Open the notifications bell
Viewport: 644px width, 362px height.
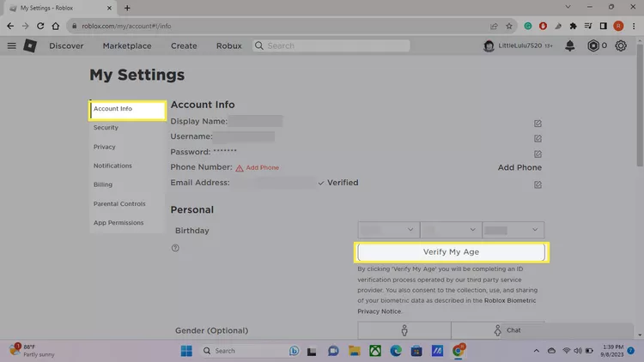(x=570, y=45)
